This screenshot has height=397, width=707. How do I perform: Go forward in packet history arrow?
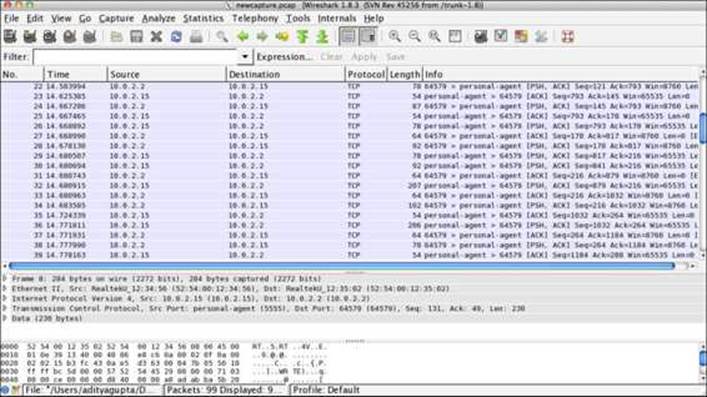pyautogui.click(x=262, y=37)
